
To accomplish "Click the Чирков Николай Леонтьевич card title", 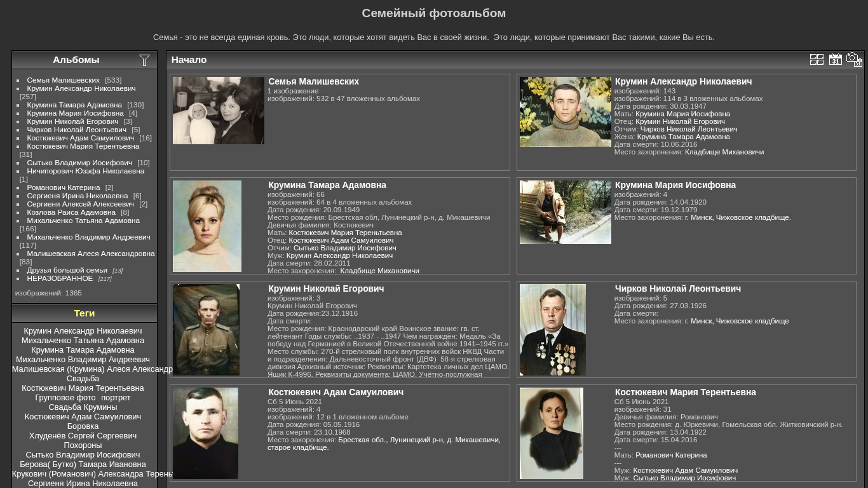I will (x=678, y=288).
